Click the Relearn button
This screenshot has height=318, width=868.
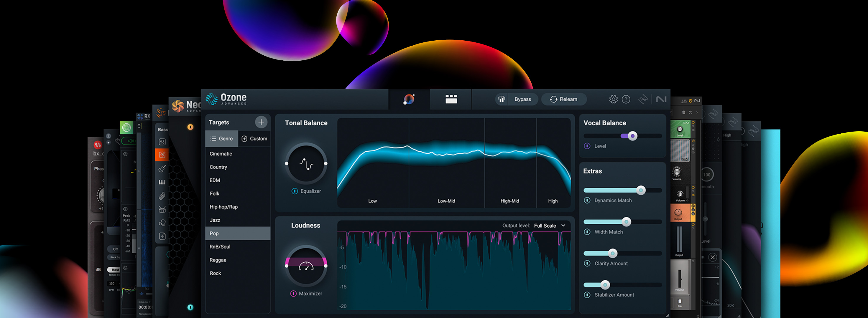(564, 99)
